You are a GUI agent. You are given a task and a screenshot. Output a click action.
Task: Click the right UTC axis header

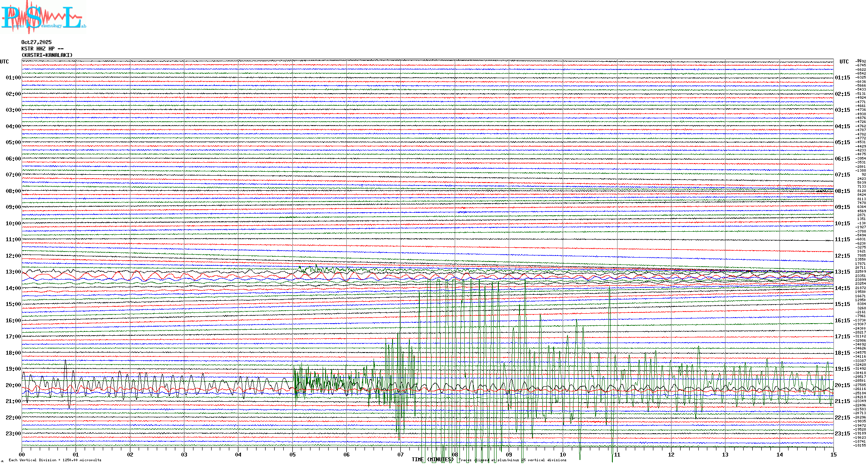[x=844, y=62]
